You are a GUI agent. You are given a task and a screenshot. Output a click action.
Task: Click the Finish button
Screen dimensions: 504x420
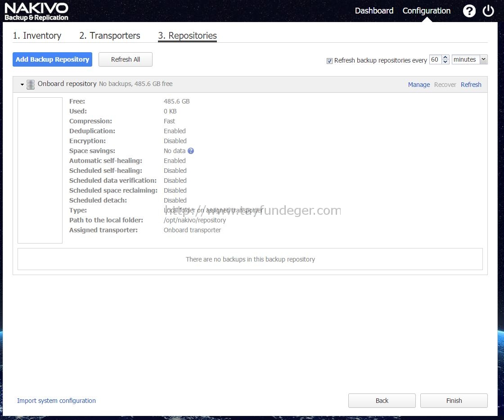(454, 401)
